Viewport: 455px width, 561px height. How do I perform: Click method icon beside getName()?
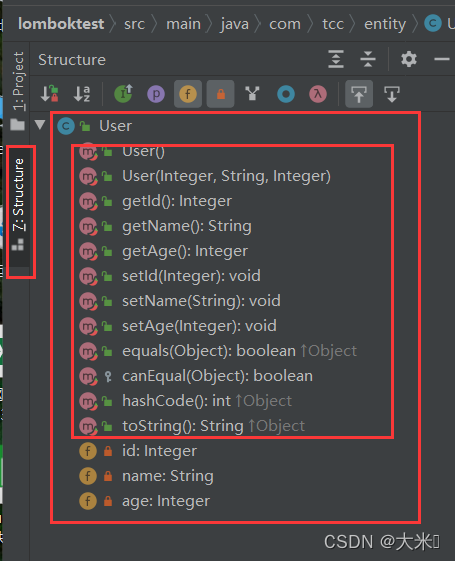pos(88,226)
